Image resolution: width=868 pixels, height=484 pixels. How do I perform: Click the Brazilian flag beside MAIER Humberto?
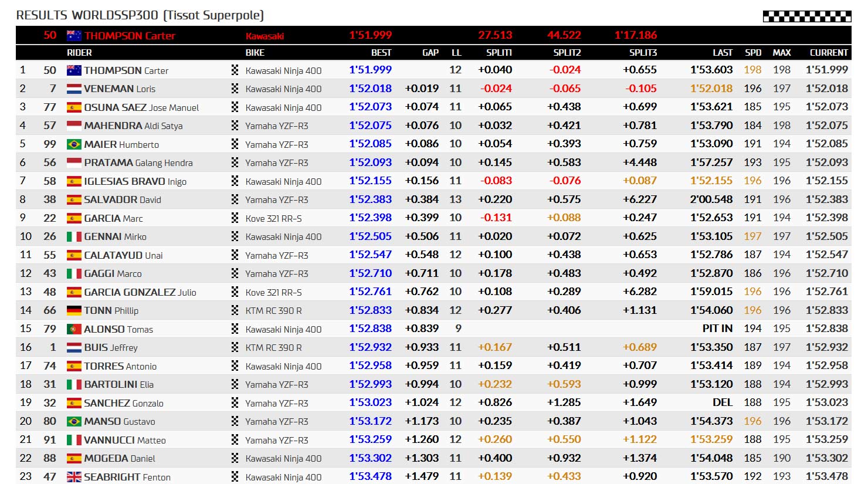pos(74,144)
